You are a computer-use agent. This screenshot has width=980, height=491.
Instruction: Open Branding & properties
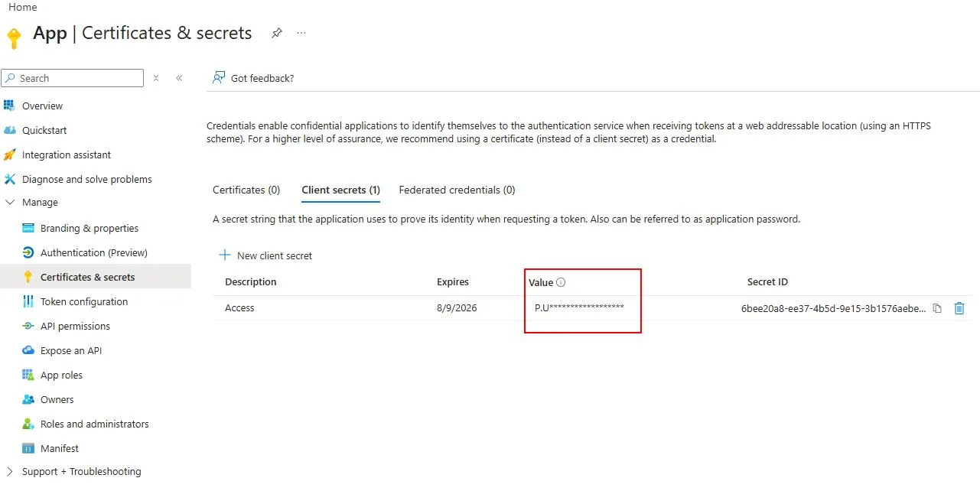[90, 228]
